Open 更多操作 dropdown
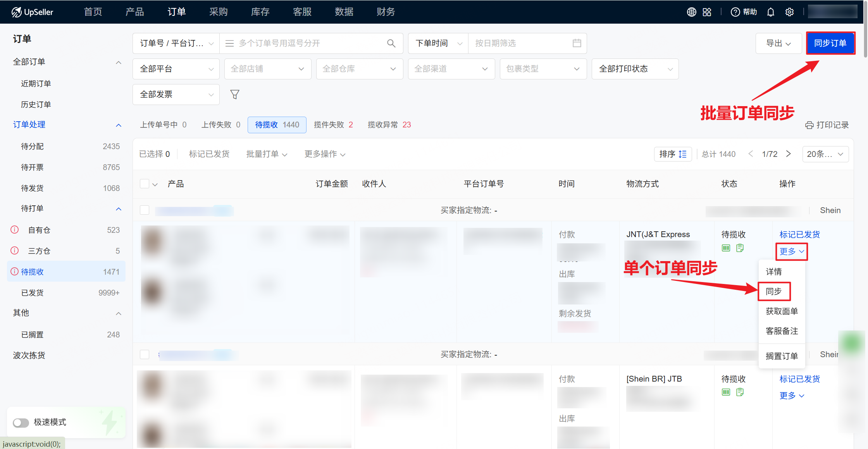The image size is (868, 449). click(325, 154)
